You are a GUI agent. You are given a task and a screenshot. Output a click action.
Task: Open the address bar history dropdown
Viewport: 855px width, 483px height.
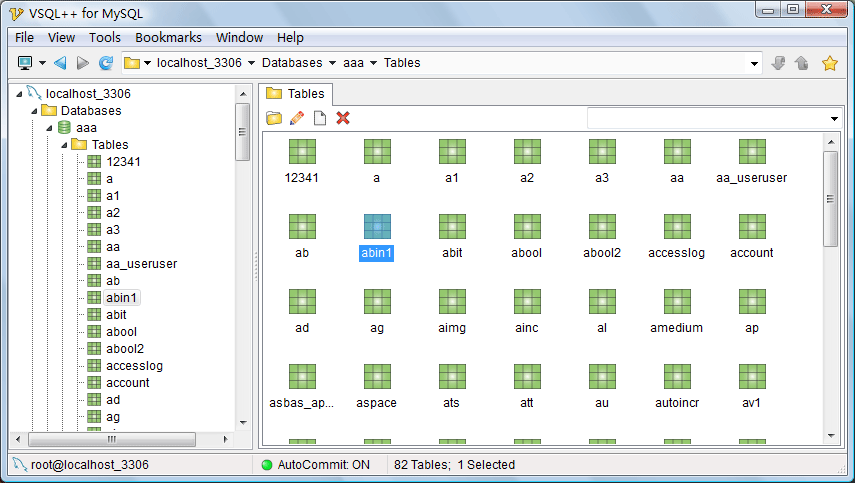click(x=755, y=63)
